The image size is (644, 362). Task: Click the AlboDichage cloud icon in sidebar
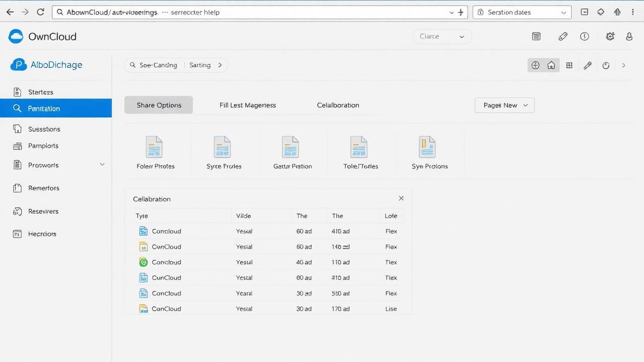point(19,64)
